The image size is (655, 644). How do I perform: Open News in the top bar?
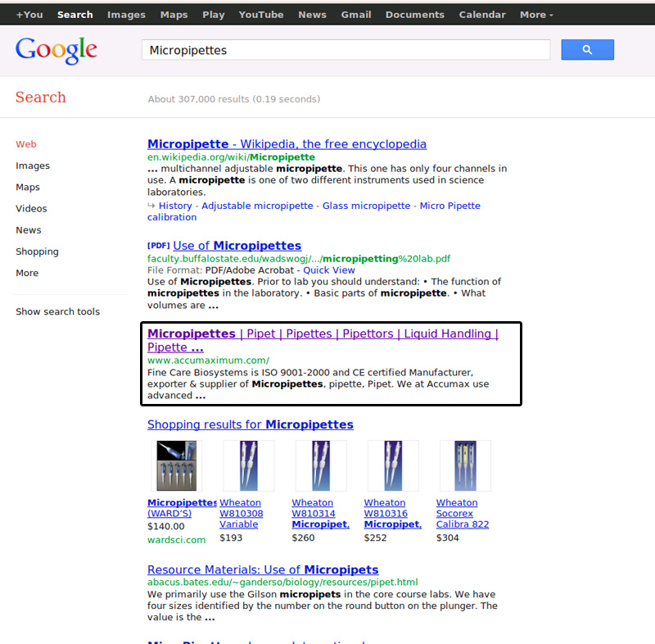312,15
